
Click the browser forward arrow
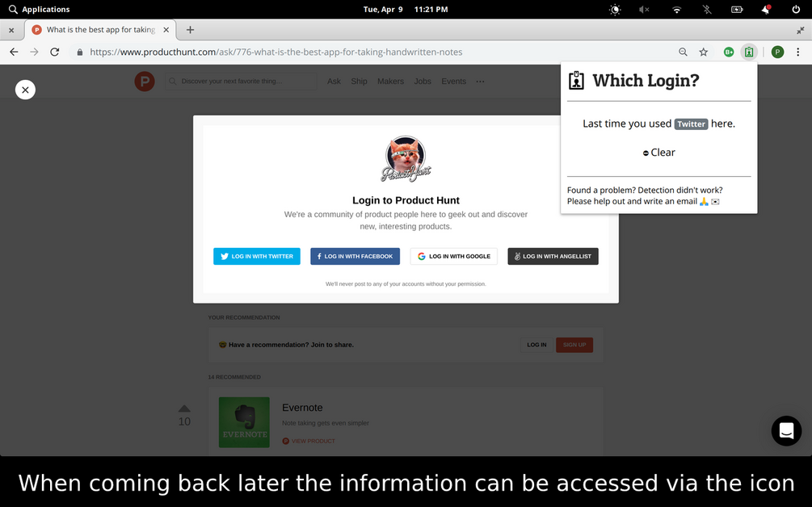(34, 52)
